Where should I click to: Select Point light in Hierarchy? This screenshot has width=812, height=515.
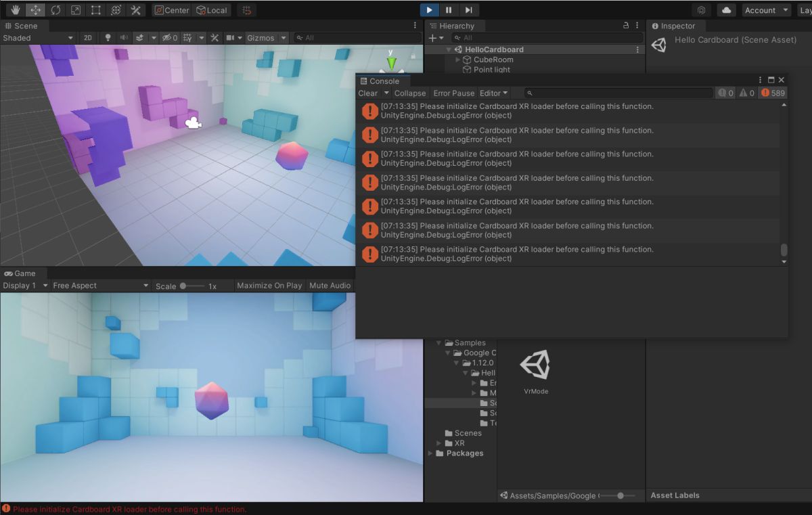492,70
